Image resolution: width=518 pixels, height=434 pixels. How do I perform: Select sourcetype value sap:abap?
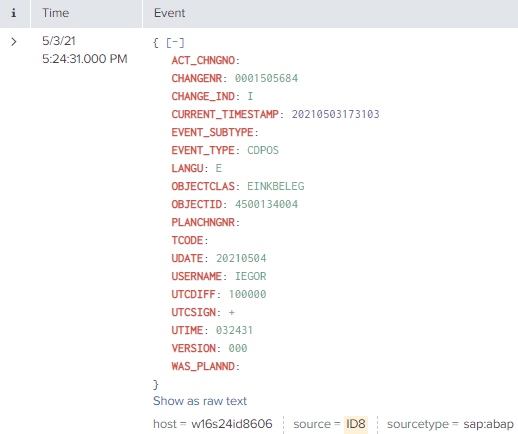(488, 424)
